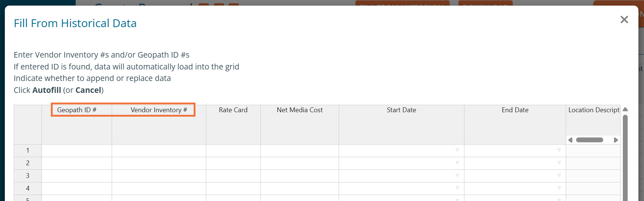
Task: Select row 1 via its row header
Action: (x=28, y=150)
